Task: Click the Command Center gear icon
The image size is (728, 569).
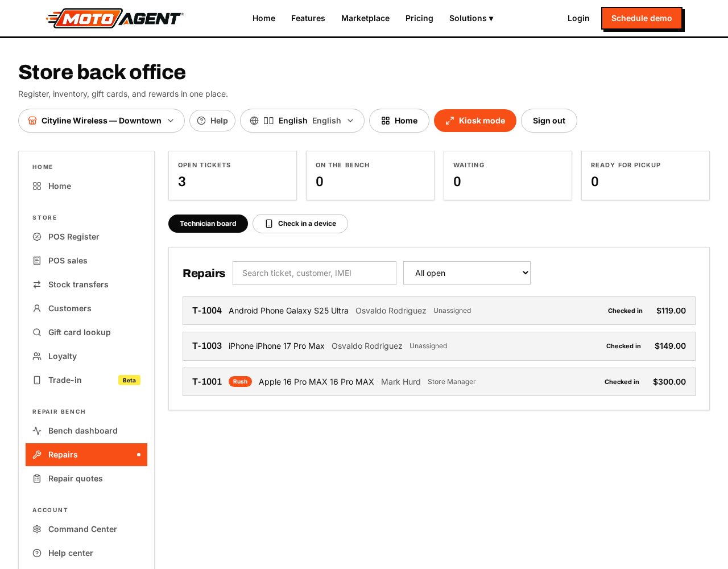Action: [37, 529]
